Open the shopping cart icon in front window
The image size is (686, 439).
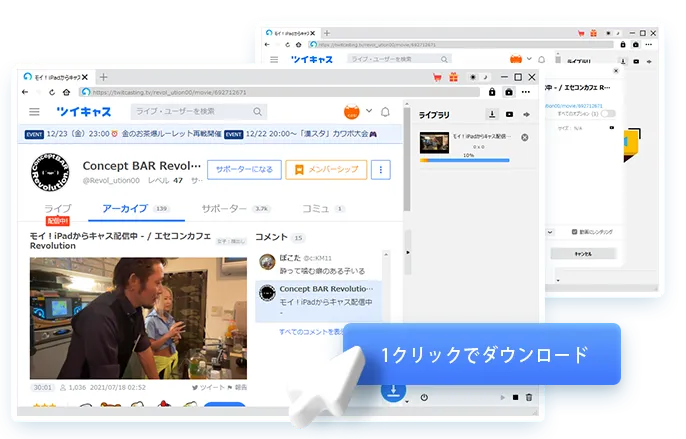click(437, 77)
